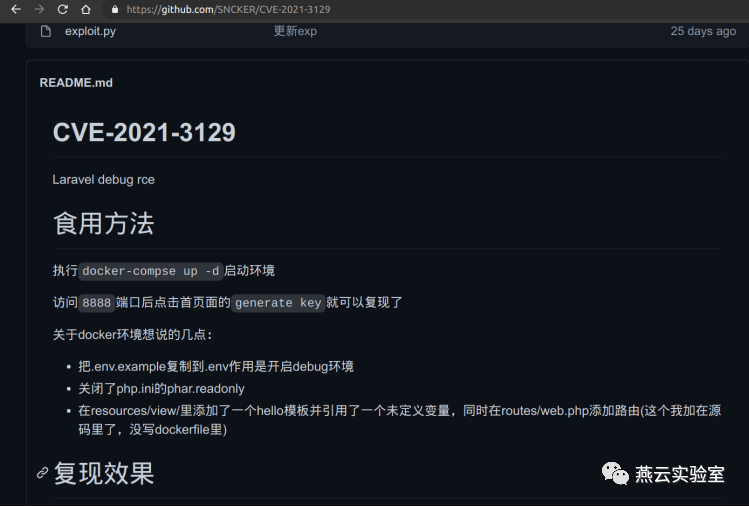
Task: Click the CVE-2021-3129 heading
Action: pos(144,132)
